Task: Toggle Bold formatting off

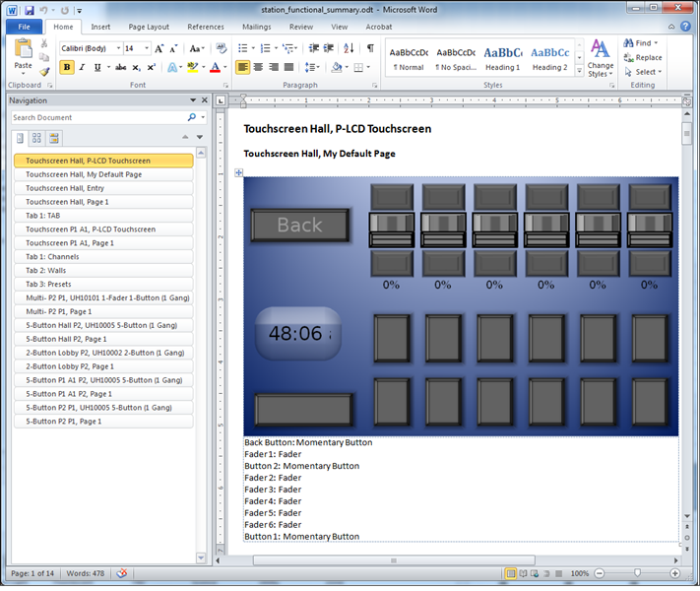Action: tap(67, 67)
